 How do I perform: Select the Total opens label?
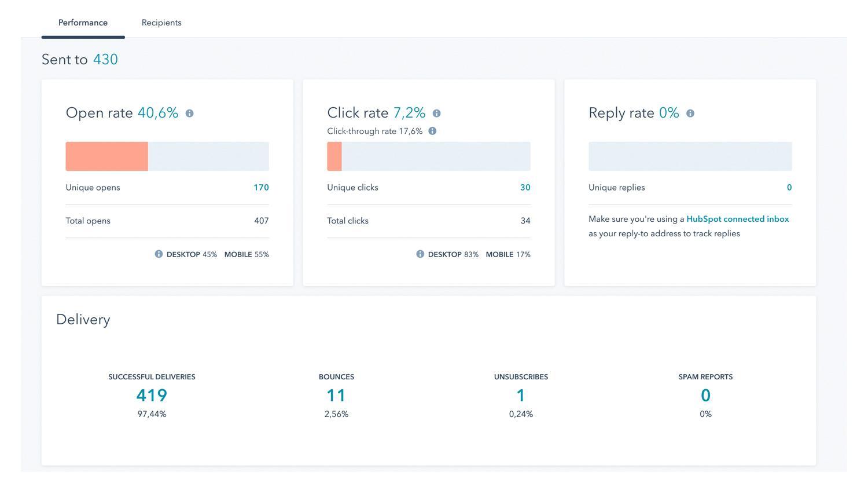point(88,221)
